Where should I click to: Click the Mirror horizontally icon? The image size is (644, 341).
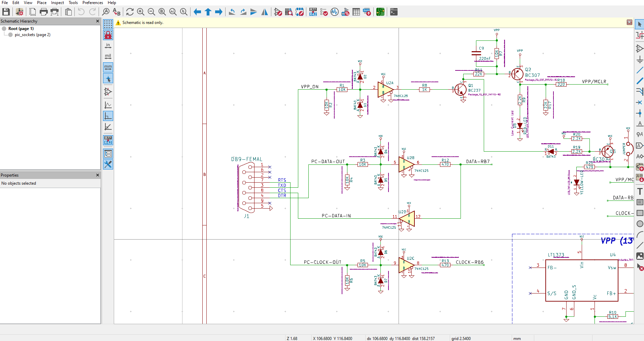coord(265,12)
